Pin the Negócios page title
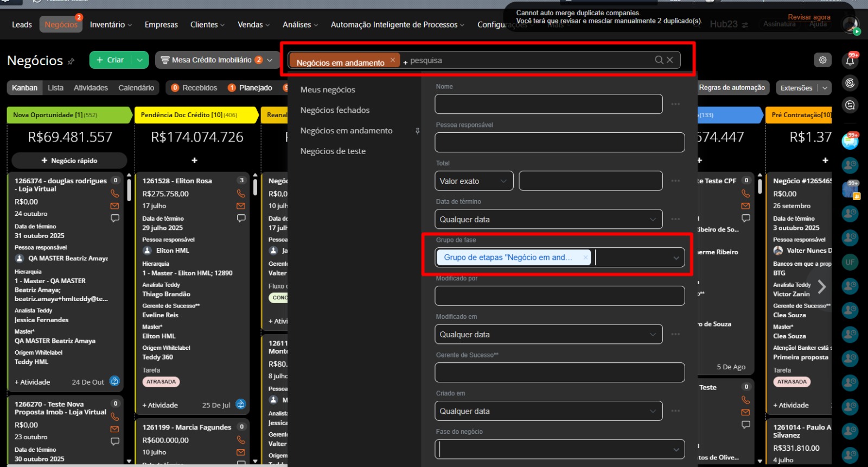Screen dimensions: 868x467 [x=71, y=61]
